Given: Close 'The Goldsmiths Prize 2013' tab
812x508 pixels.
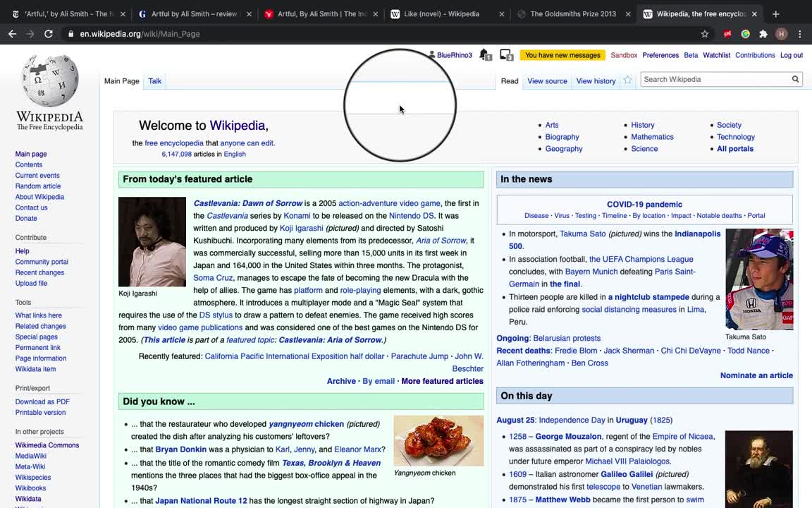Looking at the screenshot, I should click(627, 14).
